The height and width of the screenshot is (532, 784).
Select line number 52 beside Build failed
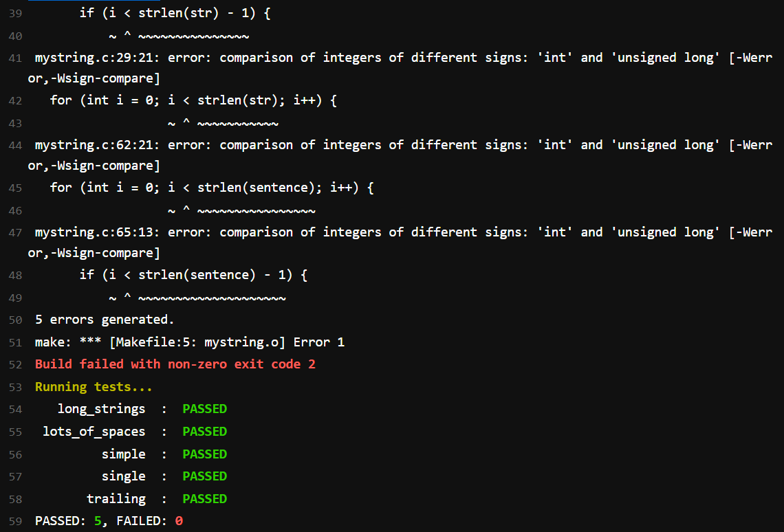(x=15, y=364)
